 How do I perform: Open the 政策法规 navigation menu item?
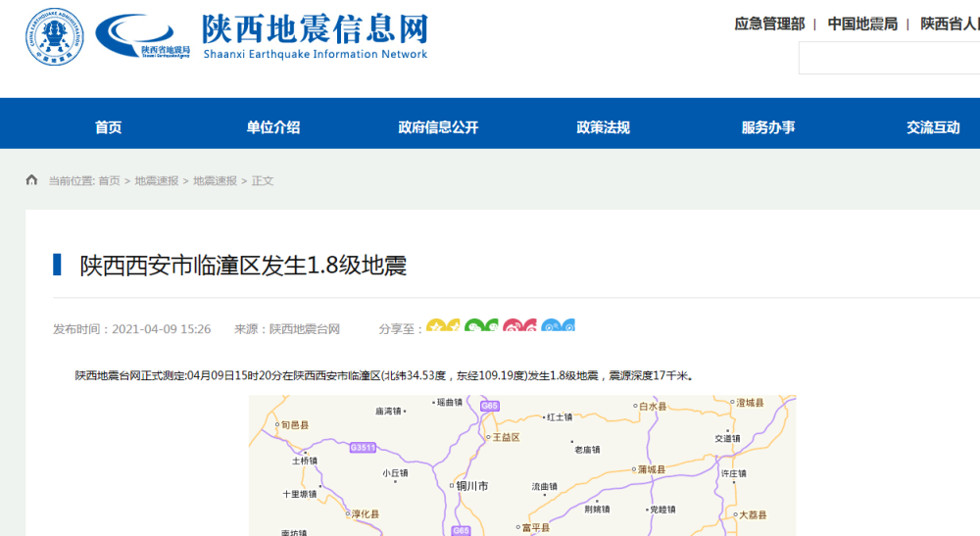pyautogui.click(x=603, y=127)
